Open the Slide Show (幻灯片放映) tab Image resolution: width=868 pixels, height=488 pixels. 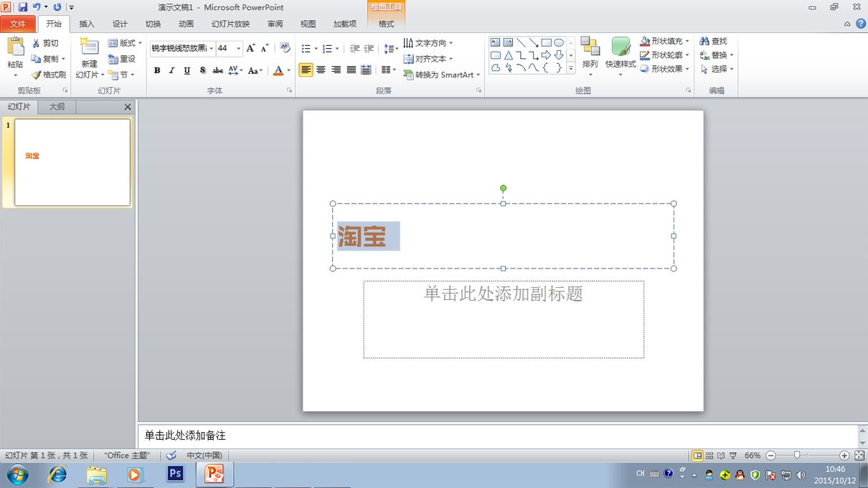[x=231, y=24]
